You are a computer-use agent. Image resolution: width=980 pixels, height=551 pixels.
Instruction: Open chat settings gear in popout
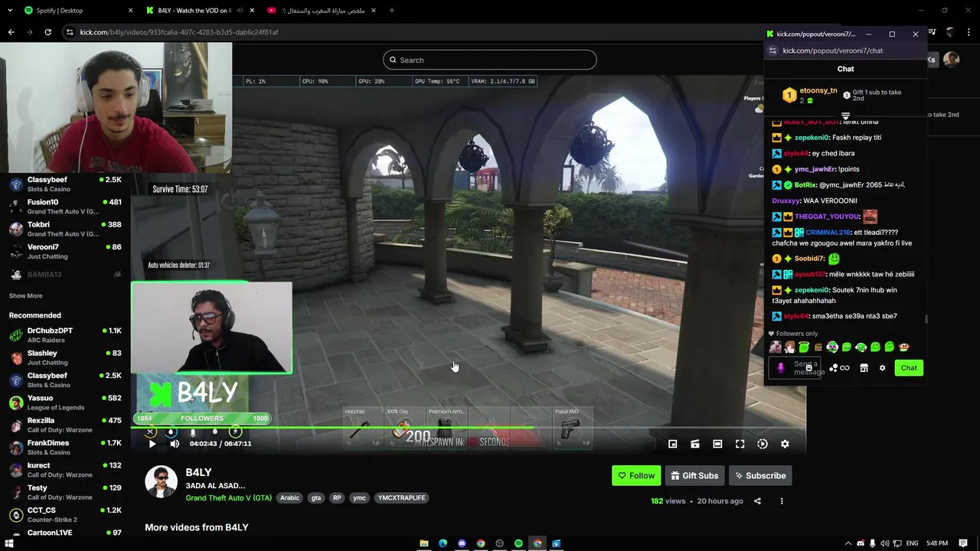[882, 368]
